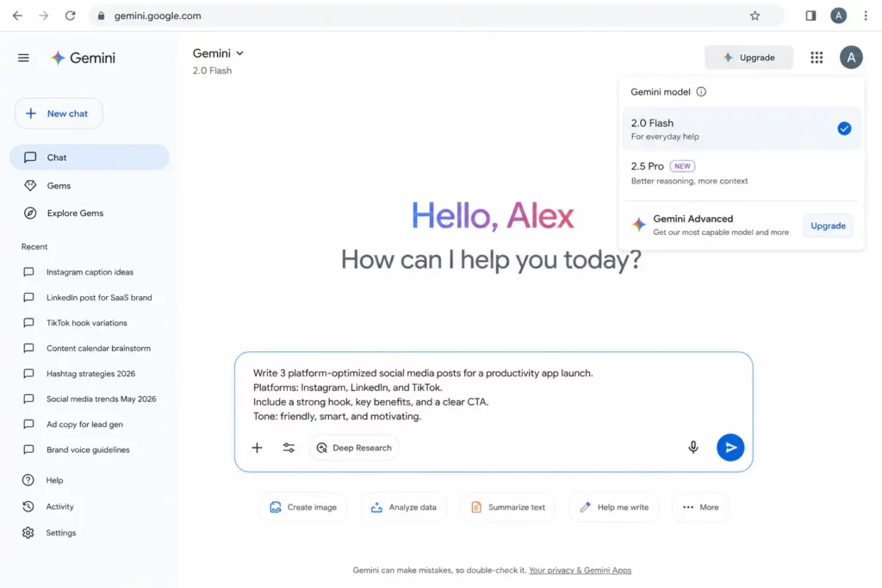Viewport: 882px width, 588px height.
Task: Click the Gemini sparkle logo
Action: point(58,58)
